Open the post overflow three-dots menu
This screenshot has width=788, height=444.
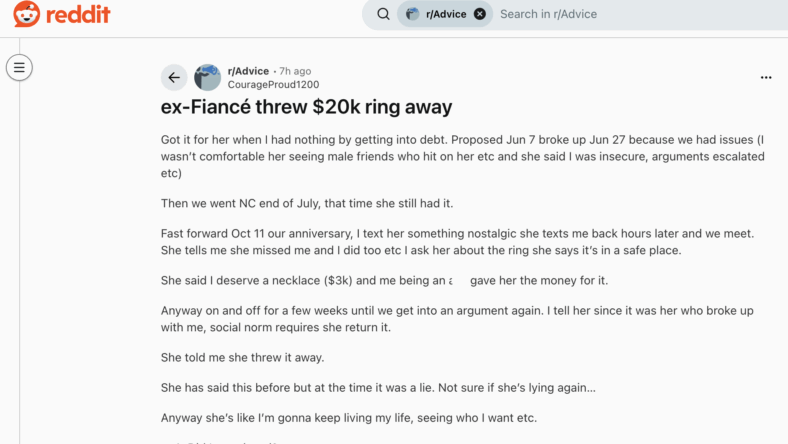pos(766,77)
